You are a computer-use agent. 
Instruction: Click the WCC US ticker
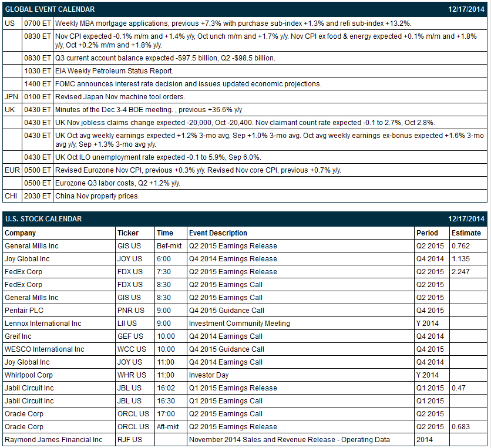pyautogui.click(x=132, y=349)
